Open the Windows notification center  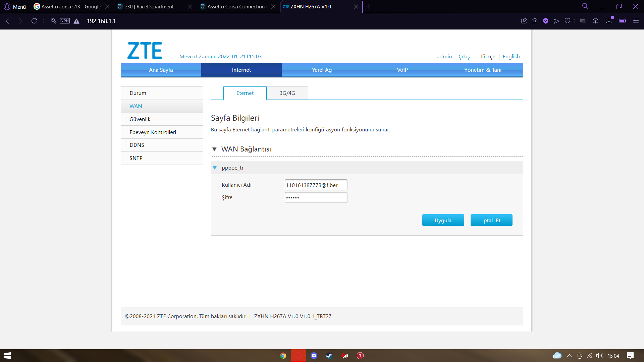[630, 356]
